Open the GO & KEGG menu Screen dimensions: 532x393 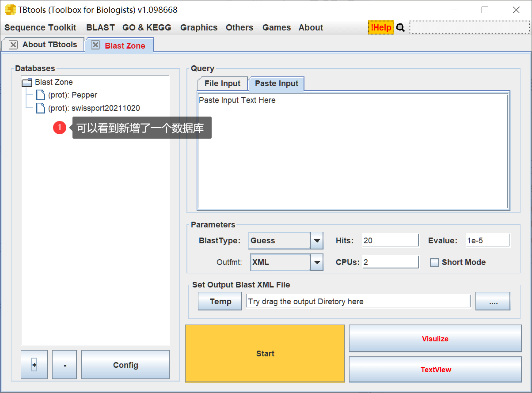click(x=147, y=27)
